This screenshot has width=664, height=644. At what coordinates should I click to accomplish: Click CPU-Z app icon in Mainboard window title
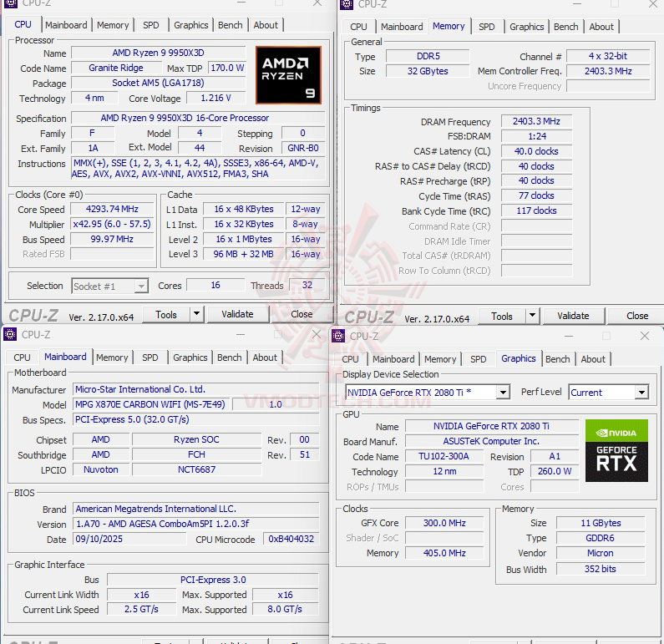(10, 334)
